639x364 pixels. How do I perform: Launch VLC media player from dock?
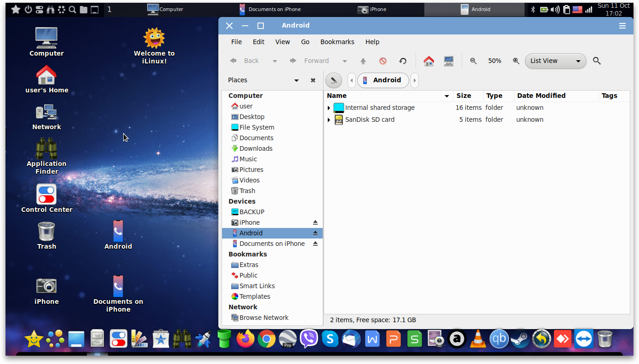tap(478, 339)
